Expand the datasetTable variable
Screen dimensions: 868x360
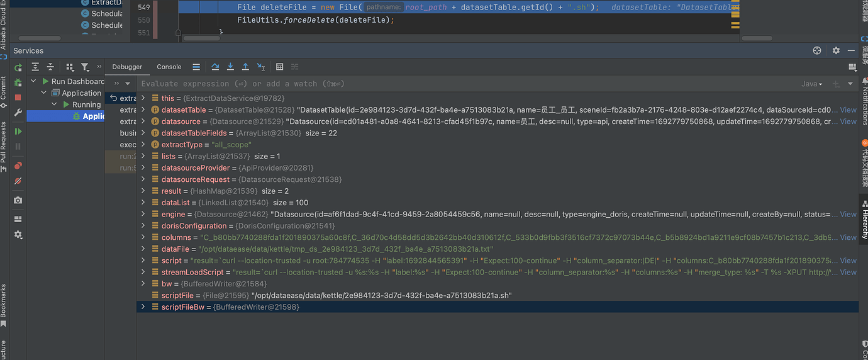tap(143, 110)
